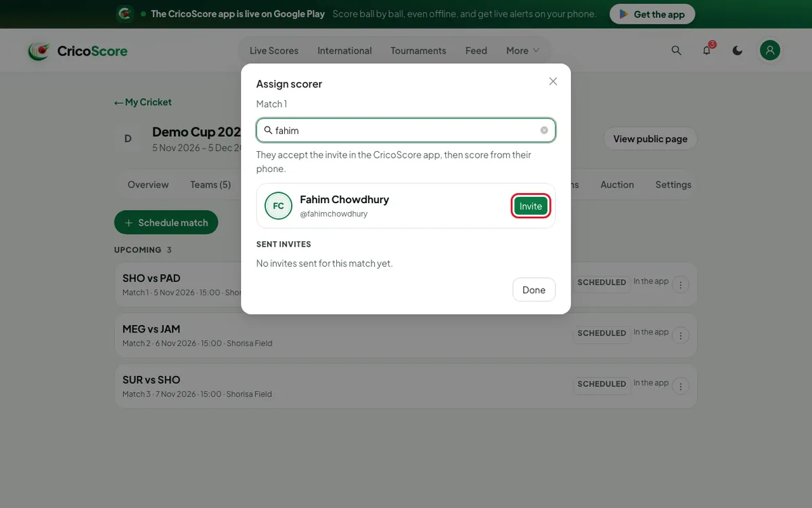This screenshot has width=812, height=508.
Task: Click the @fahimchowdhury handle
Action: 334,214
